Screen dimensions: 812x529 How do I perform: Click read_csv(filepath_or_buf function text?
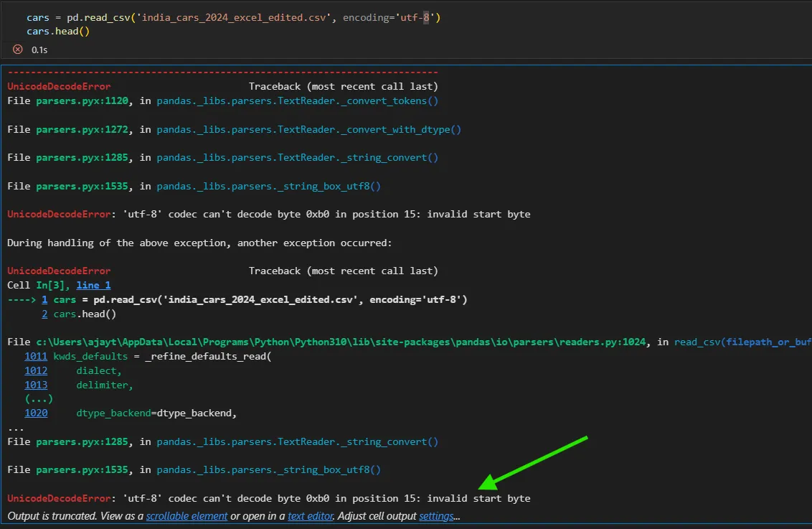[x=742, y=342]
